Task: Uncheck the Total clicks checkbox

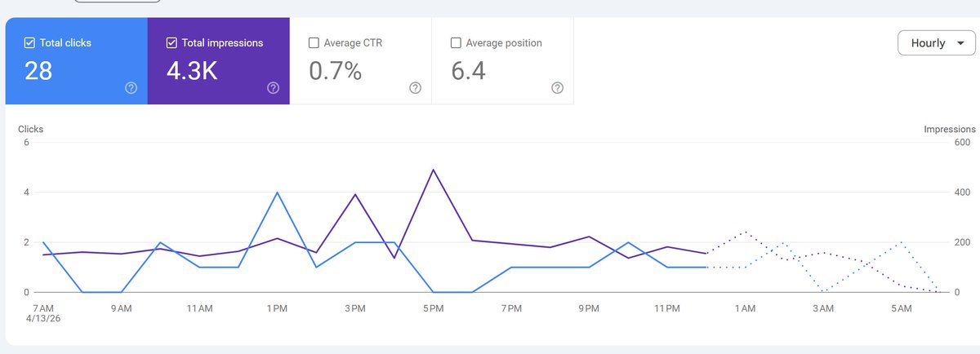Action: coord(30,43)
